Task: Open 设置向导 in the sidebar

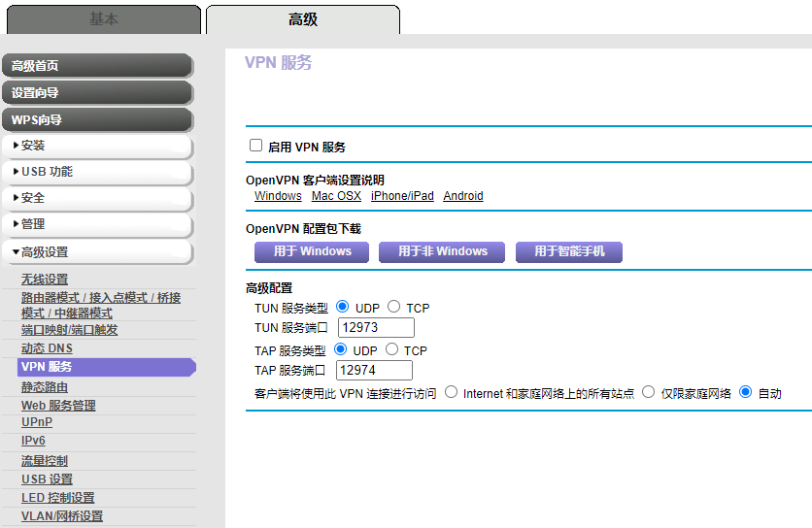Action: point(97,92)
